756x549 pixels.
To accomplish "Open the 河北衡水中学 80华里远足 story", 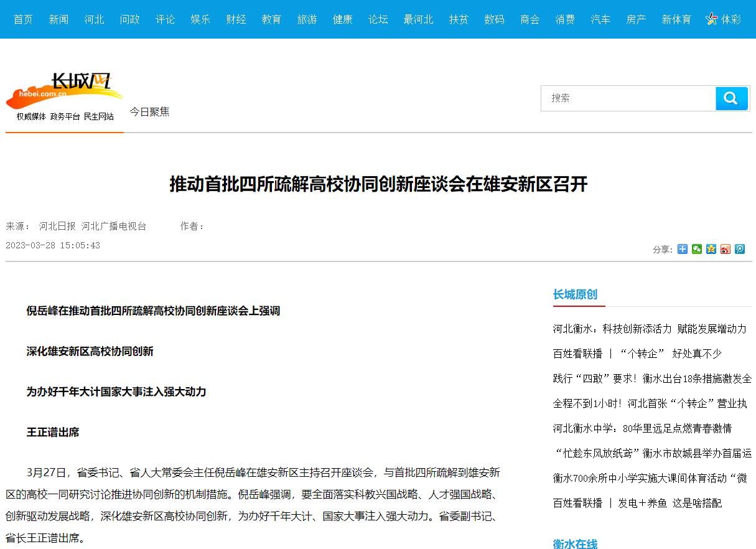I will [642, 428].
